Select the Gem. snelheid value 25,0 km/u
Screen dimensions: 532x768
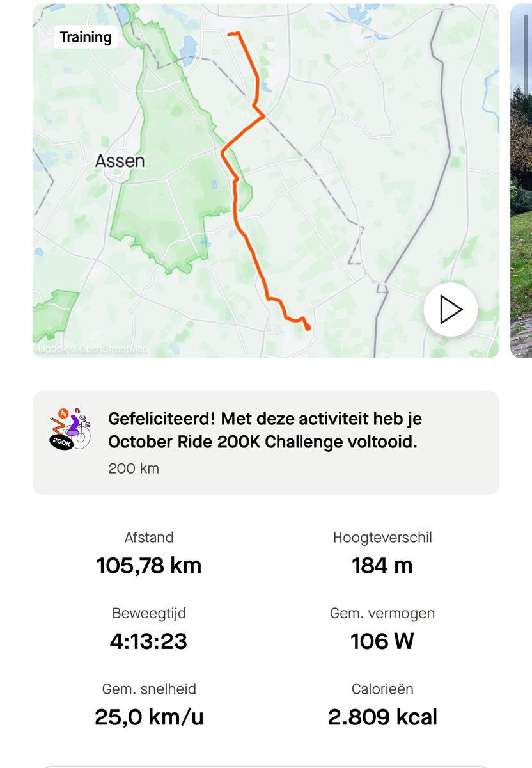pos(149,717)
